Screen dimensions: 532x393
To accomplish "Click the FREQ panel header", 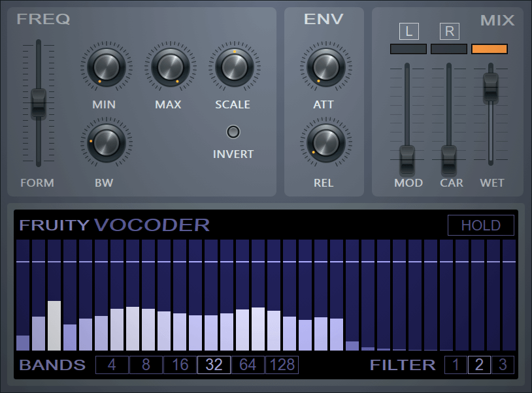I will [43, 20].
